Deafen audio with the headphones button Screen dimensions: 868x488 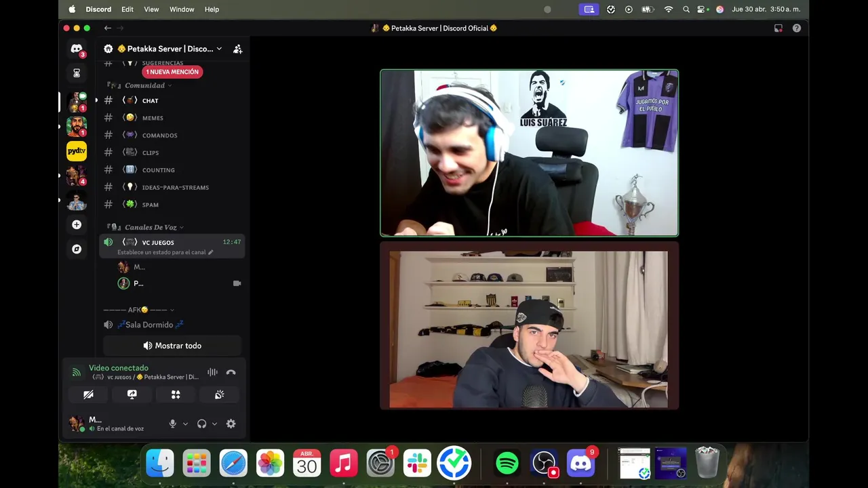[x=201, y=424]
